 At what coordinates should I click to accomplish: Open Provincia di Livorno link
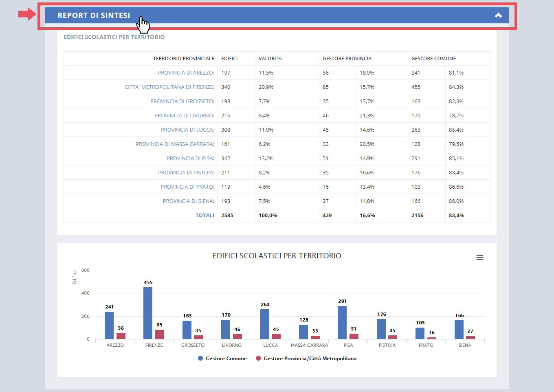[184, 116]
